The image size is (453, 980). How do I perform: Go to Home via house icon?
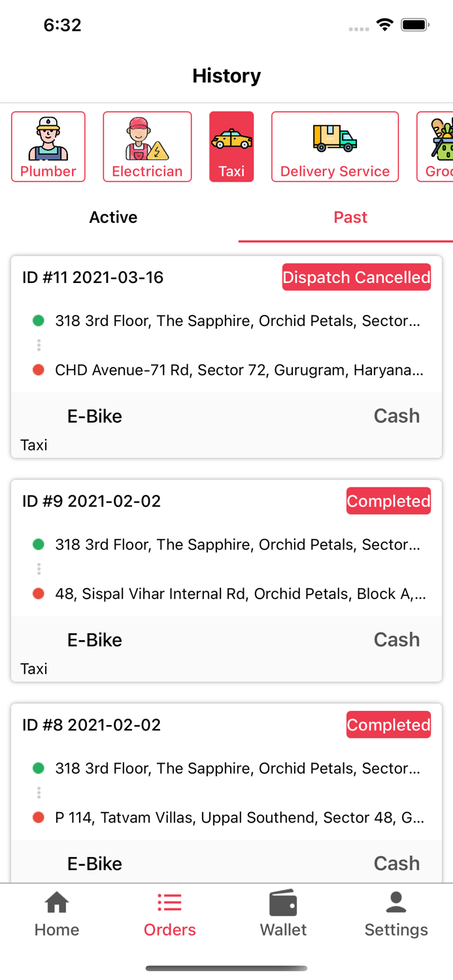(x=57, y=904)
